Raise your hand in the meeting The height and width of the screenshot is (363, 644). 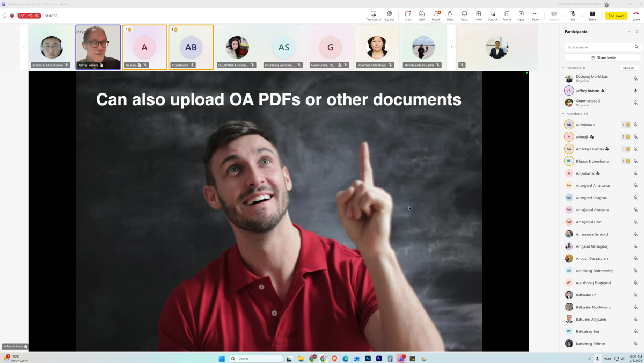tap(450, 15)
